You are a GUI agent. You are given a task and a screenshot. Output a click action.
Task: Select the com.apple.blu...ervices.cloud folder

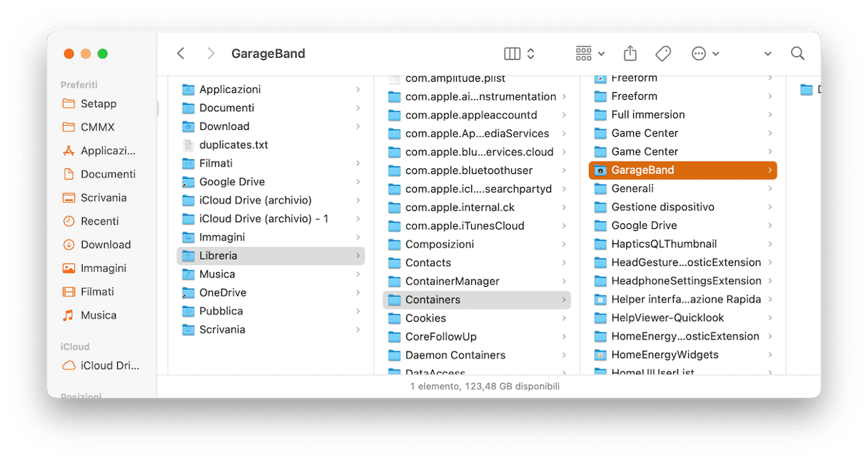click(x=477, y=152)
